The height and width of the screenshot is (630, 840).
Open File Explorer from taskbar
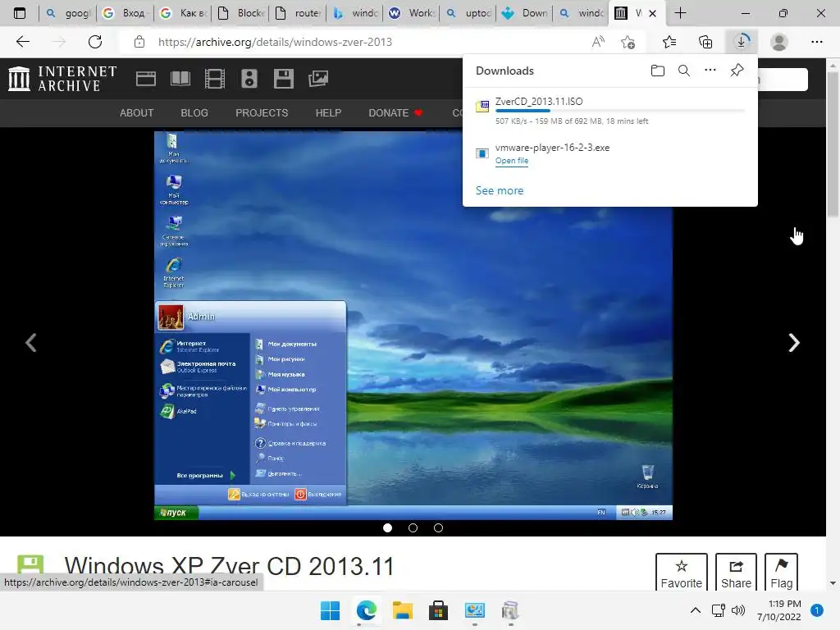[402, 610]
